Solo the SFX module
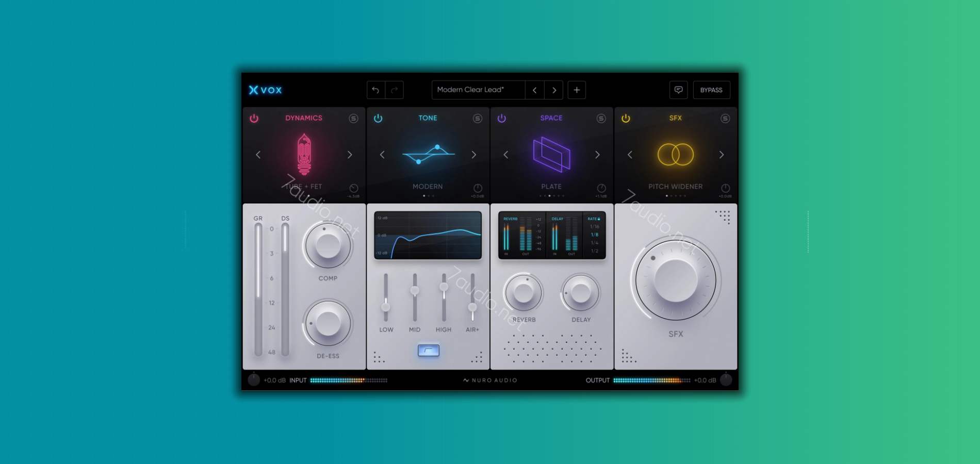Viewport: 980px width, 464px height. 725,119
